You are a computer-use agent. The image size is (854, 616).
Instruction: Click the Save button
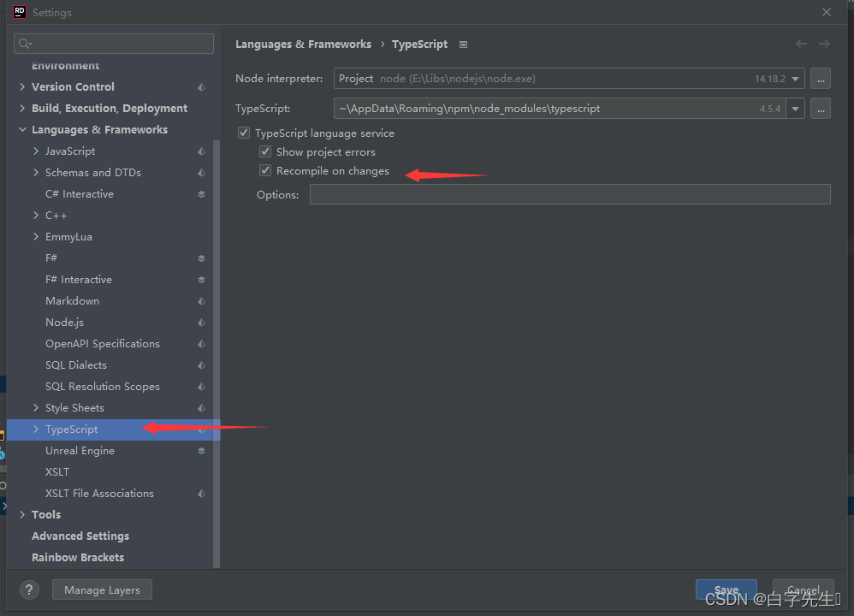[x=726, y=589]
